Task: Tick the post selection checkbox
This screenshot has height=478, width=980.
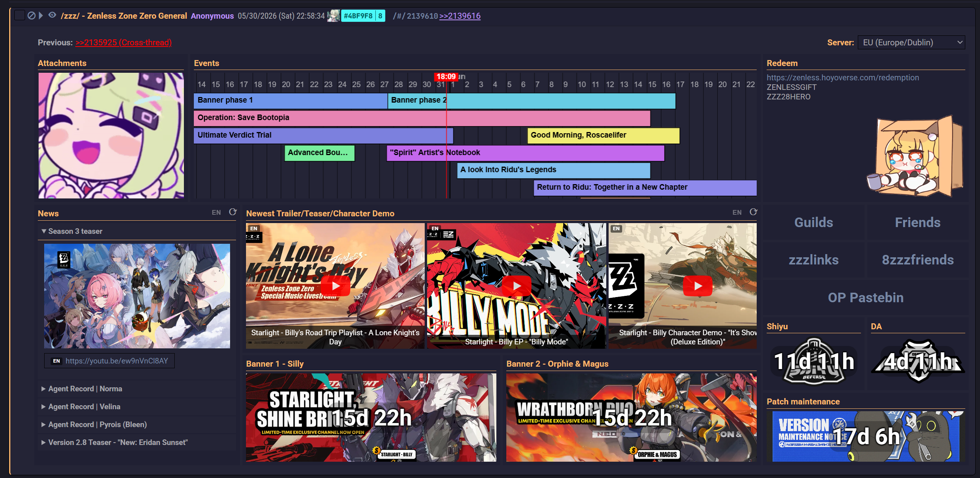Action: coord(20,16)
